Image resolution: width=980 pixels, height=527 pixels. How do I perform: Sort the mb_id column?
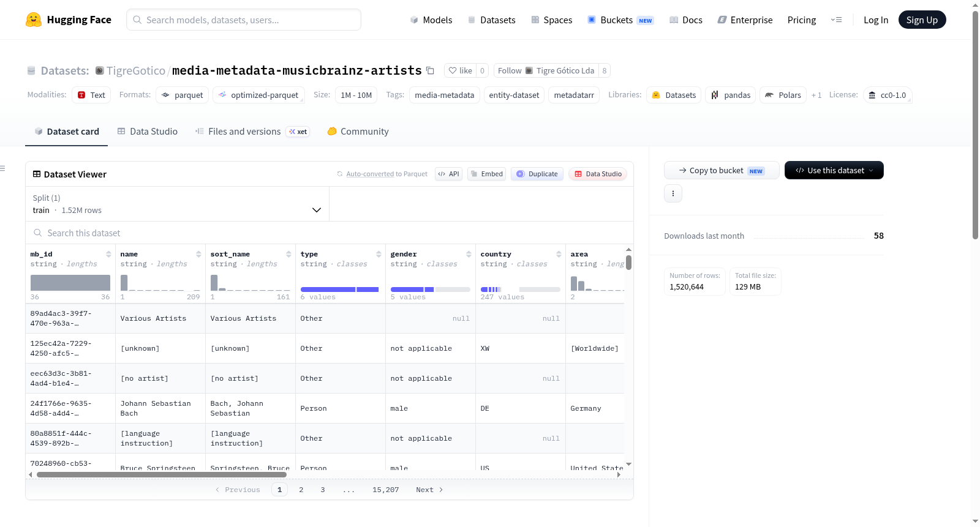point(108,254)
